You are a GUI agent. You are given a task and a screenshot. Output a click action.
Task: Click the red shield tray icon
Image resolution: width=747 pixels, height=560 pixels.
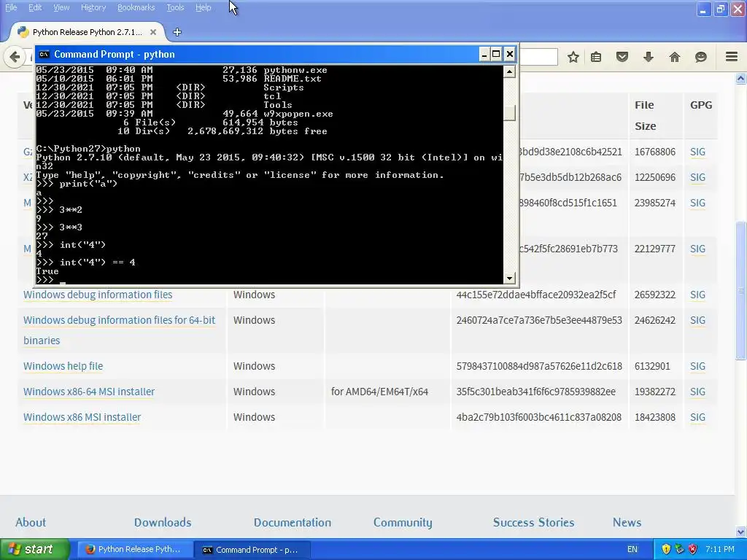pos(693,549)
